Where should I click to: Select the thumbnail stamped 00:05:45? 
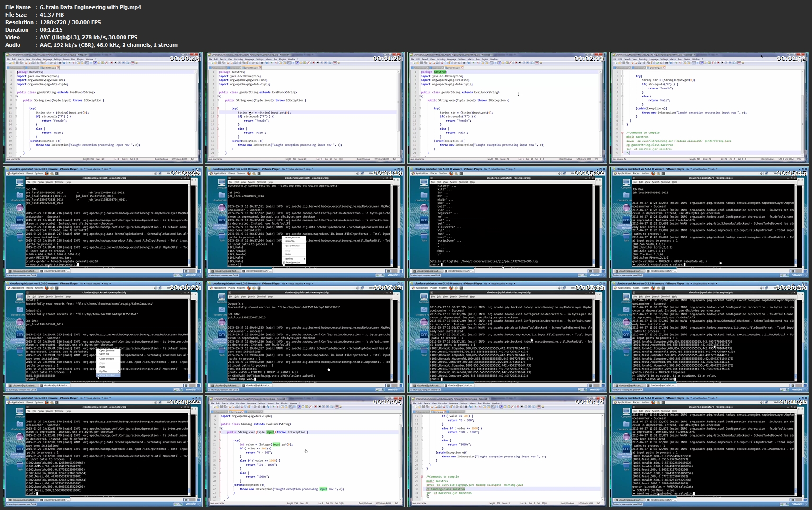(709, 222)
